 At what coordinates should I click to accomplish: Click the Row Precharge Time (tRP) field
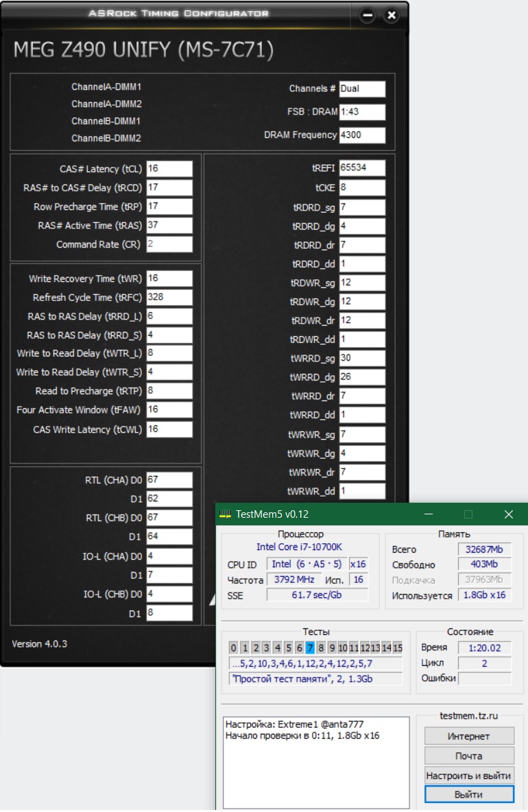tap(169, 206)
